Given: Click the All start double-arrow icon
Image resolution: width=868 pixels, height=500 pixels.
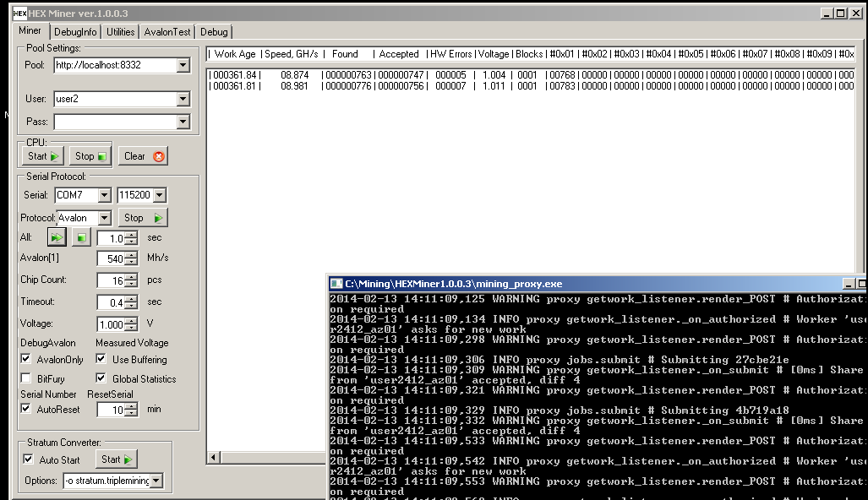Looking at the screenshot, I should (x=57, y=238).
